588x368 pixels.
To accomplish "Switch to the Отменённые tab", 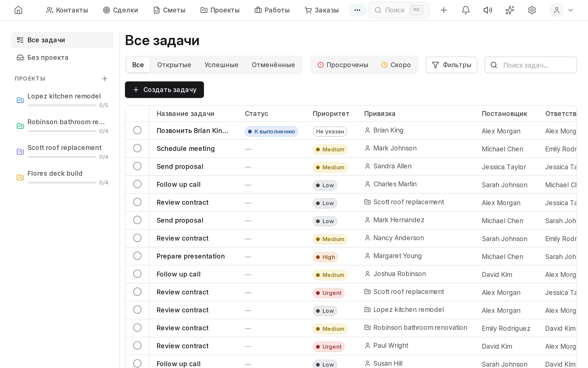I will (x=273, y=65).
